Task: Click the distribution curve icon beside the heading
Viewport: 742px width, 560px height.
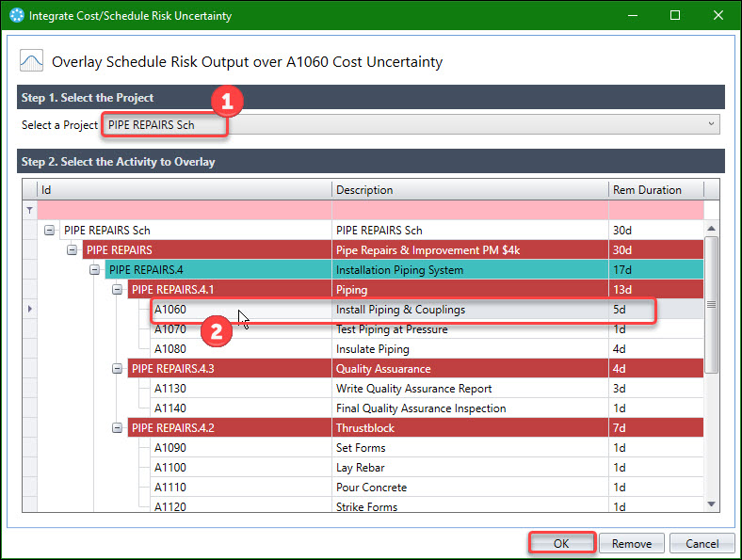Action: click(31, 60)
